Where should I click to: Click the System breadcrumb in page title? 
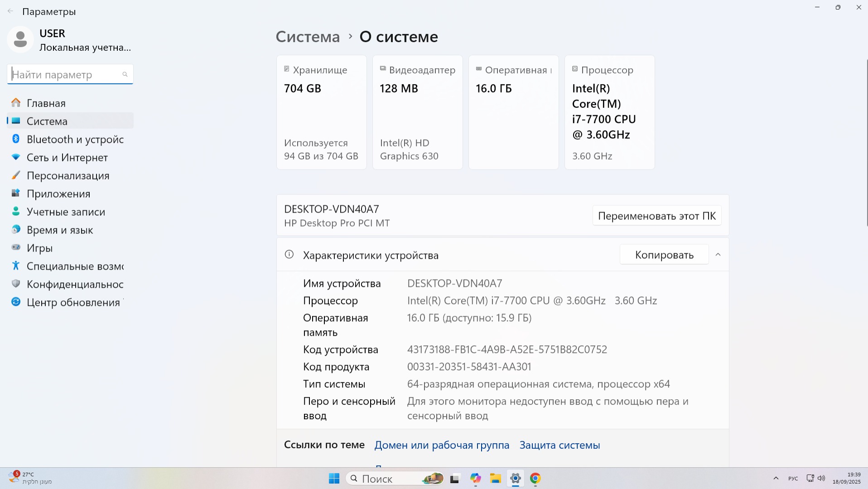(x=308, y=37)
